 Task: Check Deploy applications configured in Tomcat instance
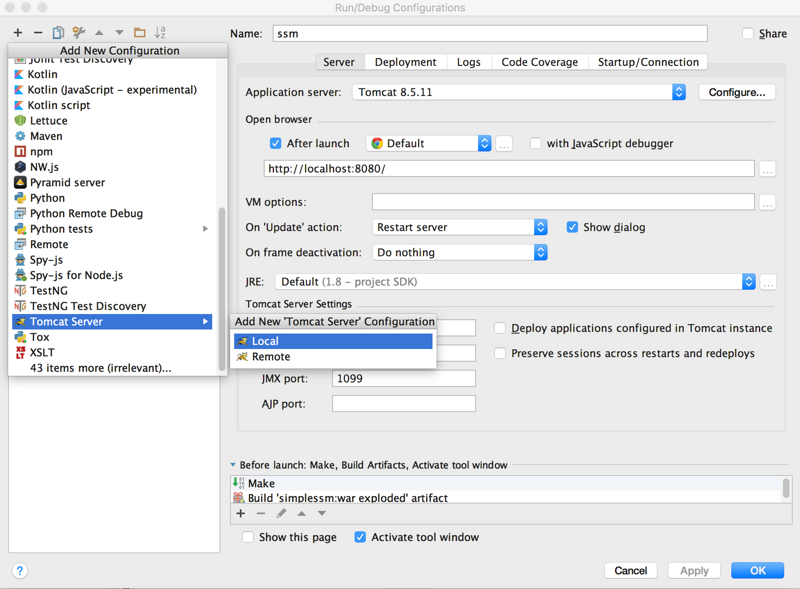point(500,328)
